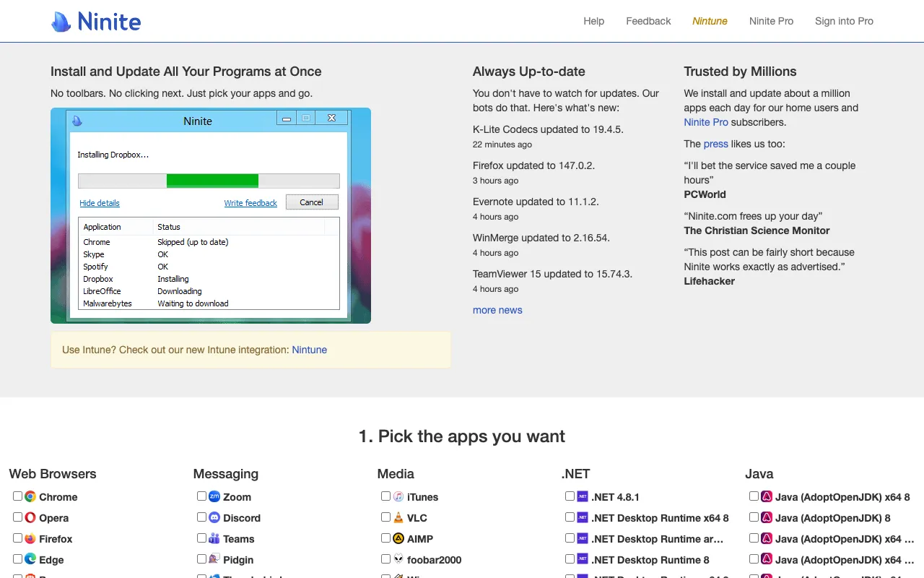The height and width of the screenshot is (578, 924).
Task: Click the Zoom app icon
Action: click(214, 497)
